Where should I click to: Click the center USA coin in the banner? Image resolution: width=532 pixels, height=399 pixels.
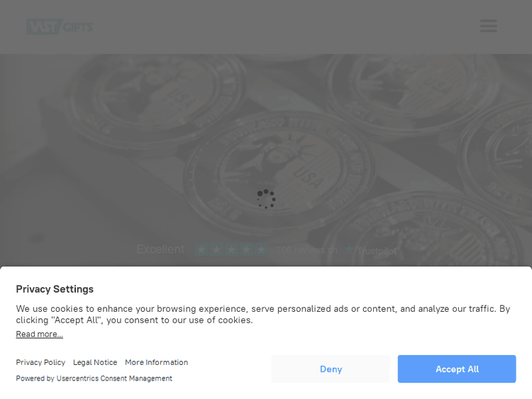(x=280, y=174)
